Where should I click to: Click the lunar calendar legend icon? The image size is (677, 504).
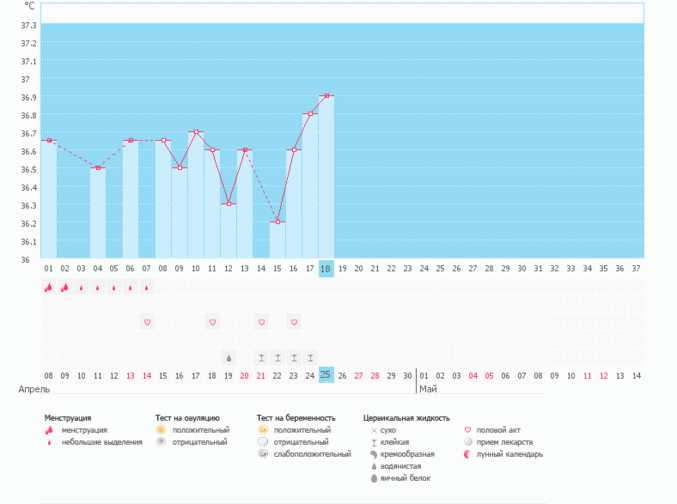pos(467,454)
